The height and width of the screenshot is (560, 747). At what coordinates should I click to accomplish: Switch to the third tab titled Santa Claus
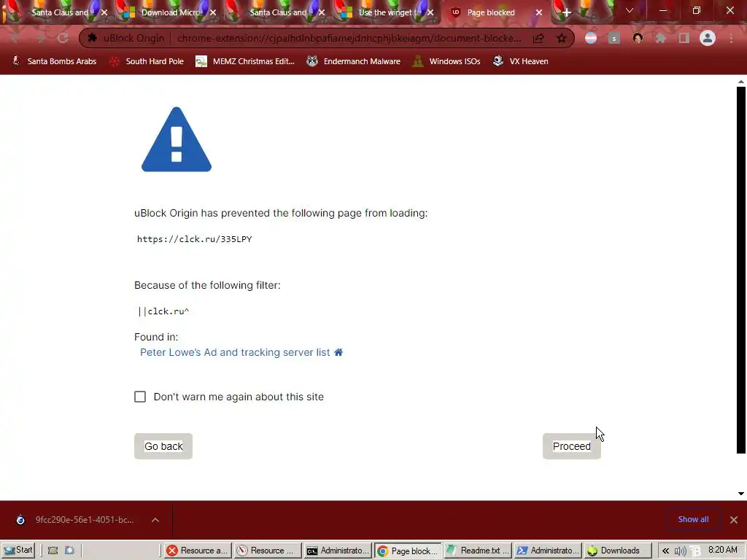278,12
